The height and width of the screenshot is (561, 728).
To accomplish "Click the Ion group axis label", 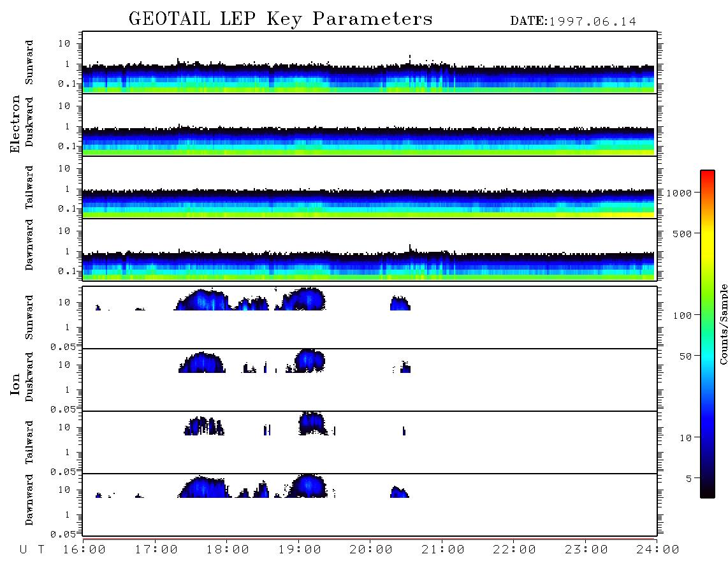I will pos(15,384).
